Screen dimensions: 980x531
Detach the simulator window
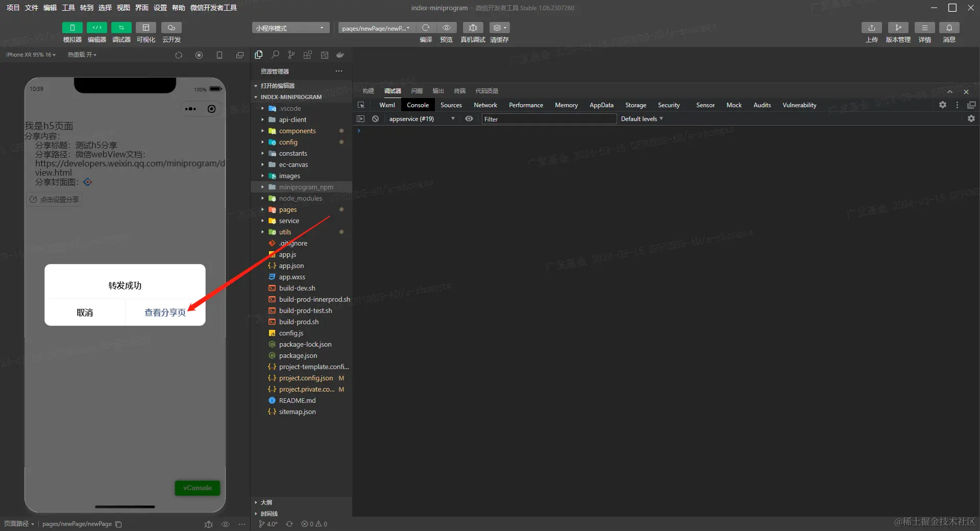pyautogui.click(x=240, y=55)
